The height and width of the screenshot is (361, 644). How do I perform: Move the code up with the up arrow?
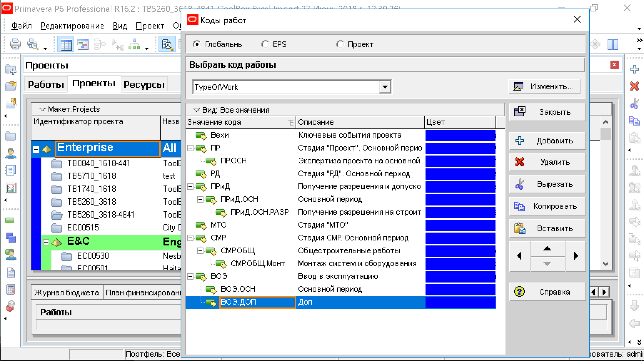point(547,249)
